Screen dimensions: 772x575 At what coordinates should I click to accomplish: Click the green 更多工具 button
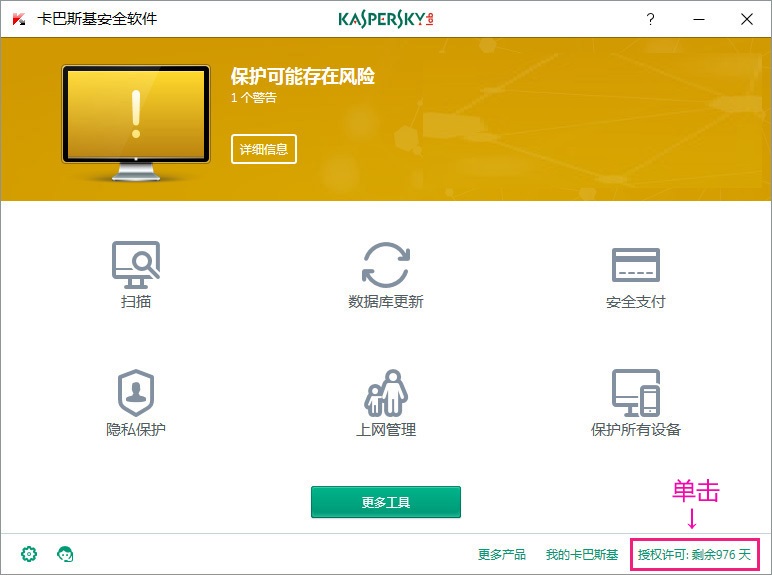(386, 502)
